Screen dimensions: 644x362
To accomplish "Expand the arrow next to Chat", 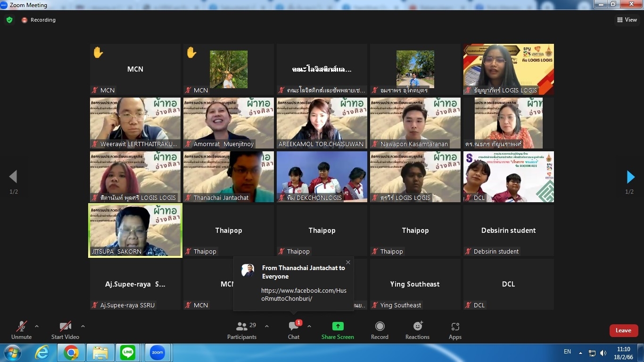I will click(x=309, y=326).
